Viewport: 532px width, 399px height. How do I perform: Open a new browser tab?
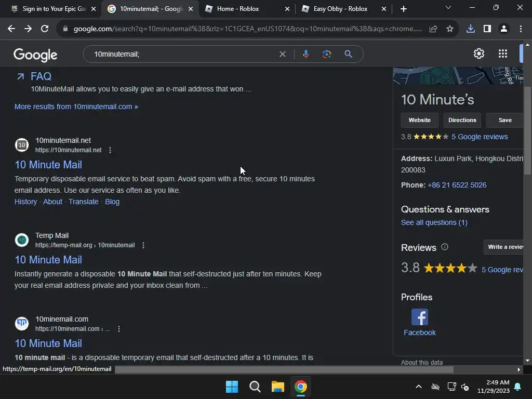click(x=403, y=9)
